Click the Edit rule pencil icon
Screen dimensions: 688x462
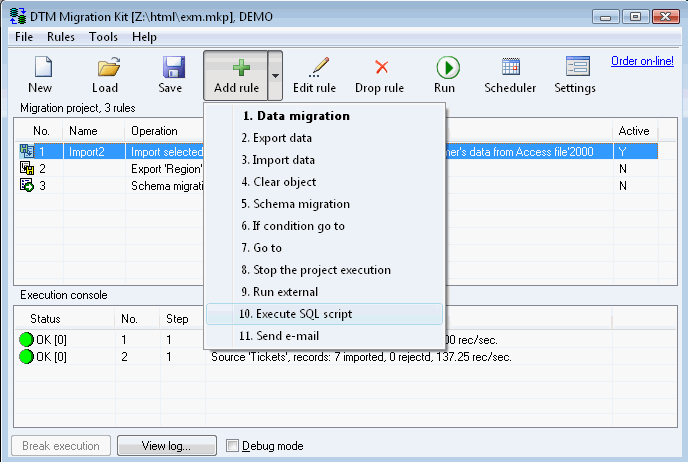point(319,67)
